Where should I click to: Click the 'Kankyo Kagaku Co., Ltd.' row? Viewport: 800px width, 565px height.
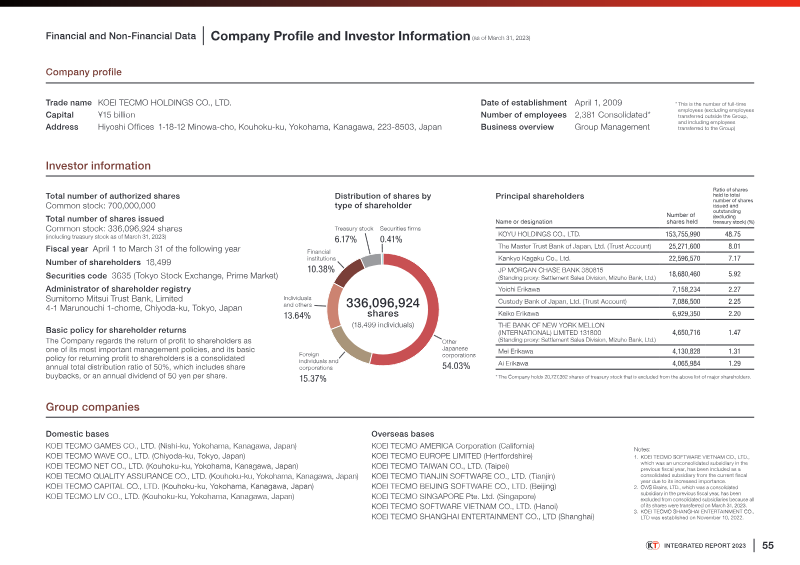[x=624, y=258]
